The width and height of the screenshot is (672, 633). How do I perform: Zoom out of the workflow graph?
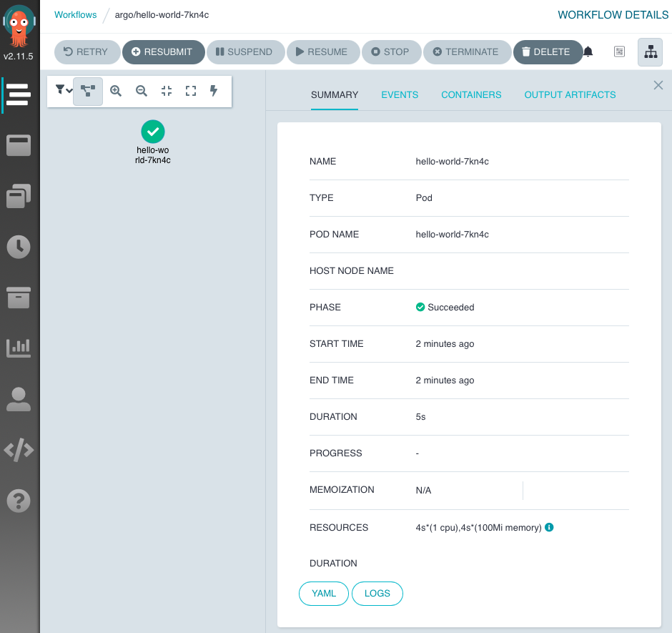click(x=141, y=91)
